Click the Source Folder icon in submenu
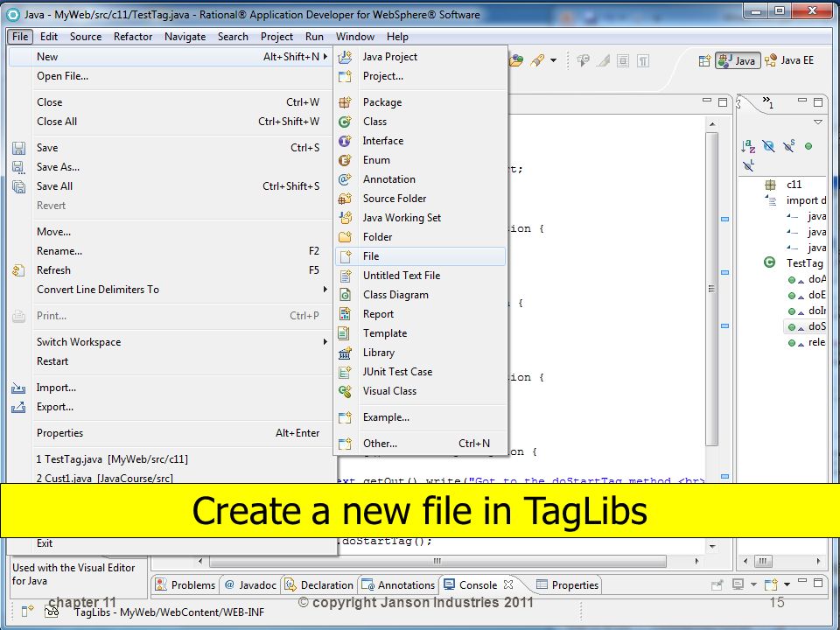This screenshot has height=630, width=840. pyautogui.click(x=345, y=199)
